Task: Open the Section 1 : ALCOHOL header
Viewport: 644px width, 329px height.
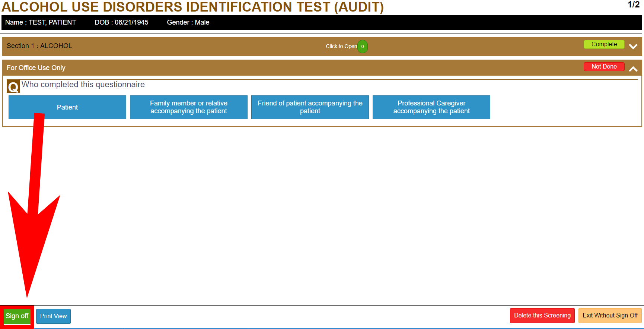Action: point(39,46)
